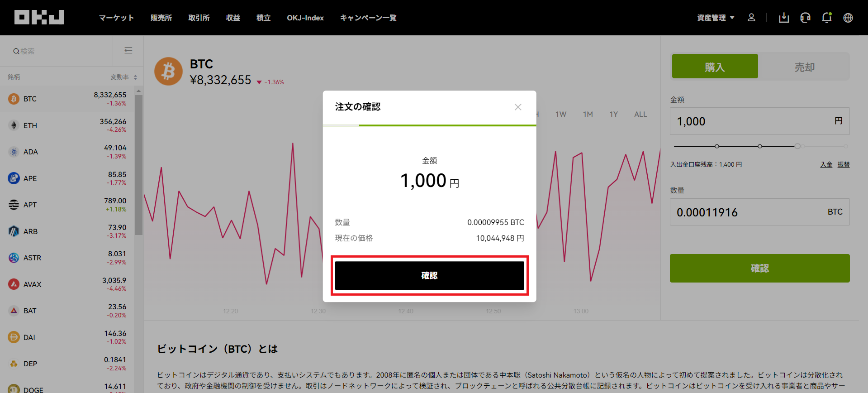This screenshot has height=393, width=868.
Task: Click the 数量 input field showing 0.00011916
Action: pos(759,212)
